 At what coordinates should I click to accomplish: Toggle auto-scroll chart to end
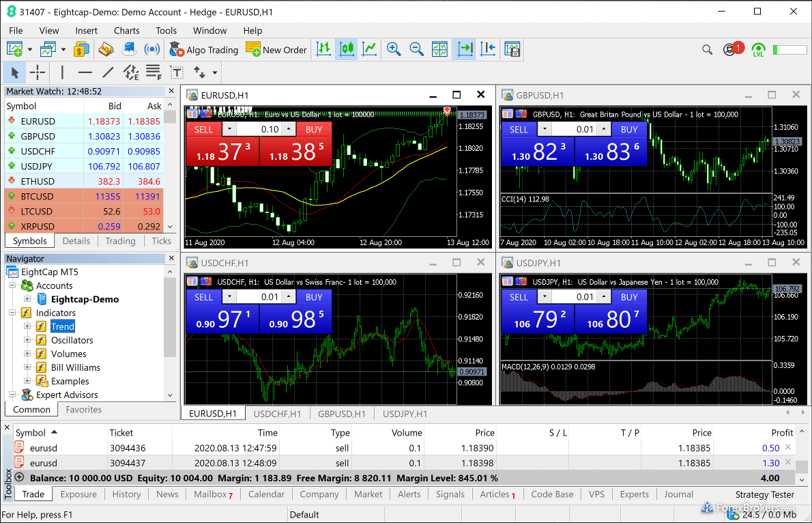[465, 49]
